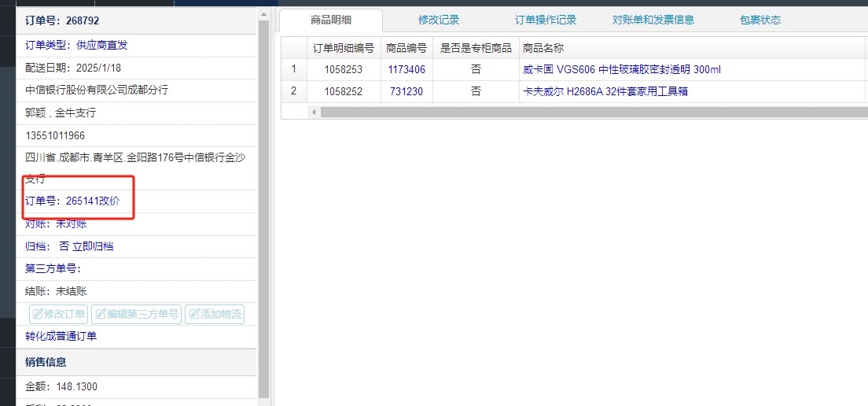Click 订单类型: 供应商直发 text
Image resolution: width=868 pixels, height=406 pixels.
click(76, 46)
